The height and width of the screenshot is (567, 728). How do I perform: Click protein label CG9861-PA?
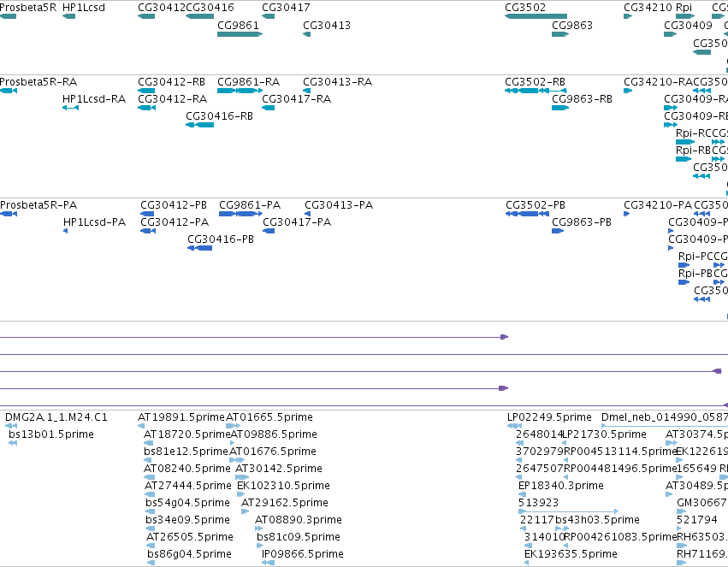click(x=250, y=205)
